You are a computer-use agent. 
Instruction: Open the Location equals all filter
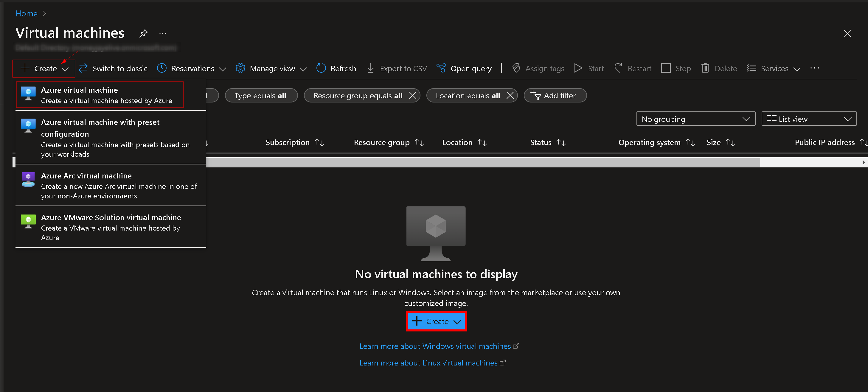tap(468, 95)
